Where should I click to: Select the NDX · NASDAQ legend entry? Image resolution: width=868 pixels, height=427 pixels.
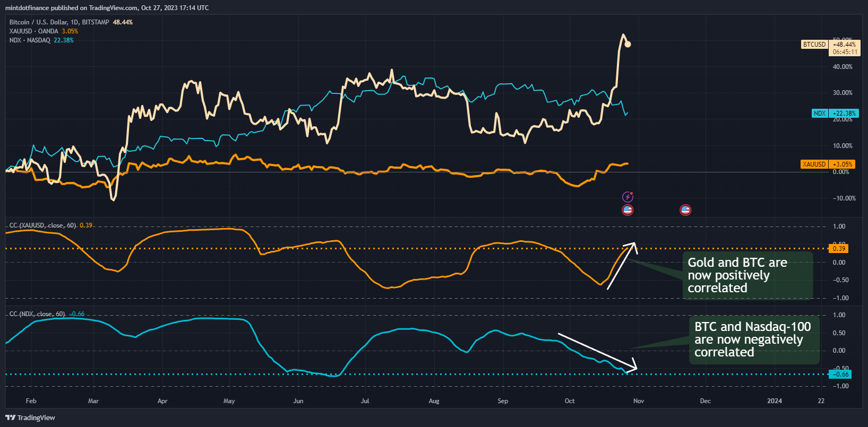[x=30, y=40]
